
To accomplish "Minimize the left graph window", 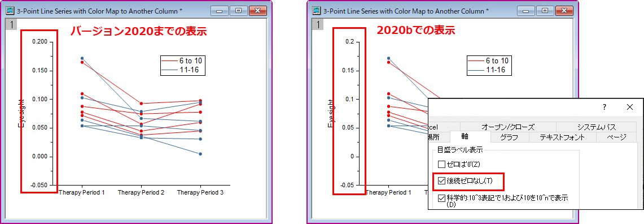I will coord(220,11).
